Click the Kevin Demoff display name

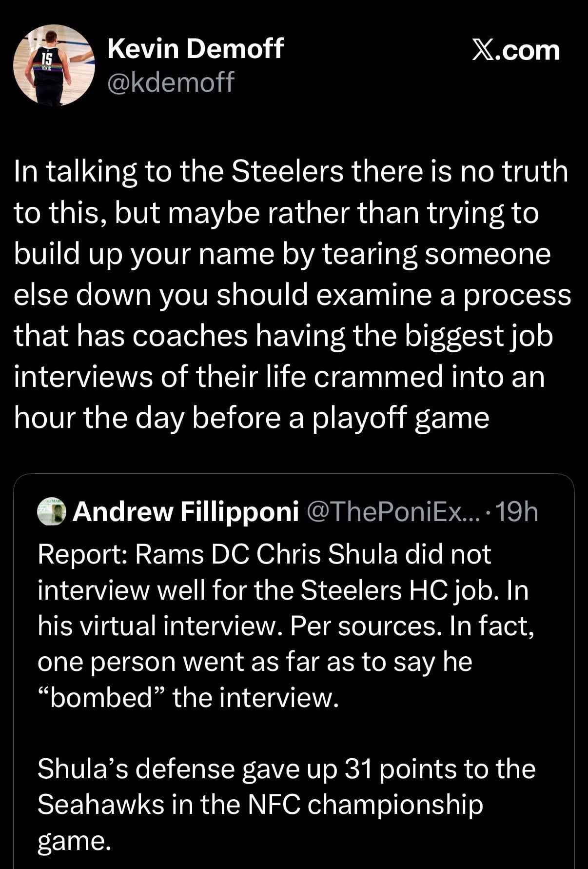pyautogui.click(x=195, y=48)
